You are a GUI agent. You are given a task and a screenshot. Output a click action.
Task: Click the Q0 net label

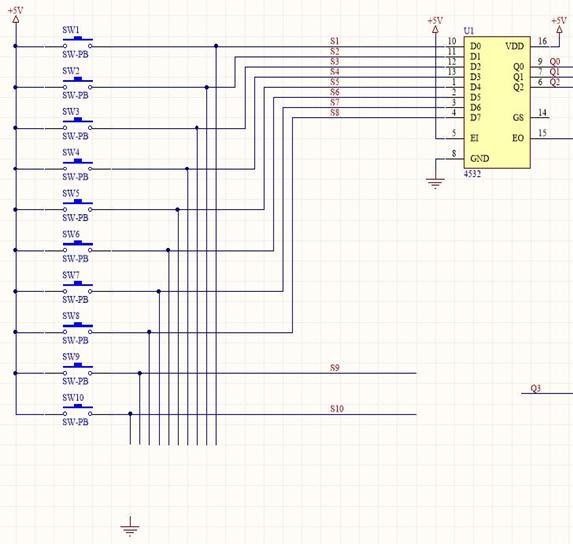pos(555,61)
